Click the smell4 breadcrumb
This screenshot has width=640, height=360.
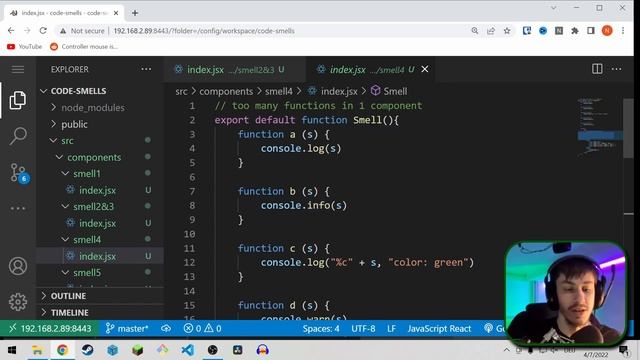[x=279, y=91]
